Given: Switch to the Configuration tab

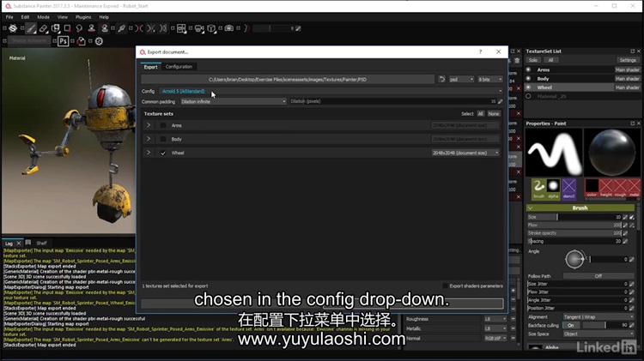Looking at the screenshot, I should coord(179,67).
